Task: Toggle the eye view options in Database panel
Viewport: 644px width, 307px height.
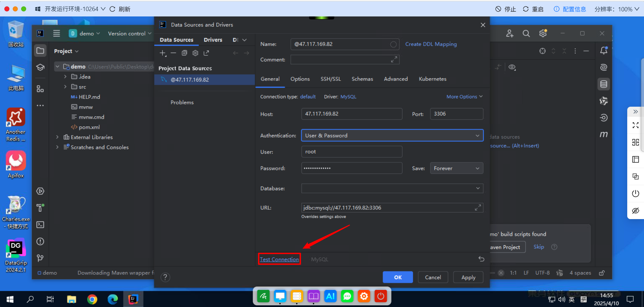Action: pyautogui.click(x=512, y=67)
